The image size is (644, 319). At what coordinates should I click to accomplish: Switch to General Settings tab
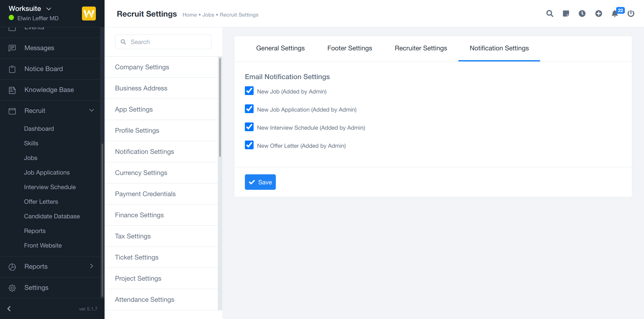[280, 48]
